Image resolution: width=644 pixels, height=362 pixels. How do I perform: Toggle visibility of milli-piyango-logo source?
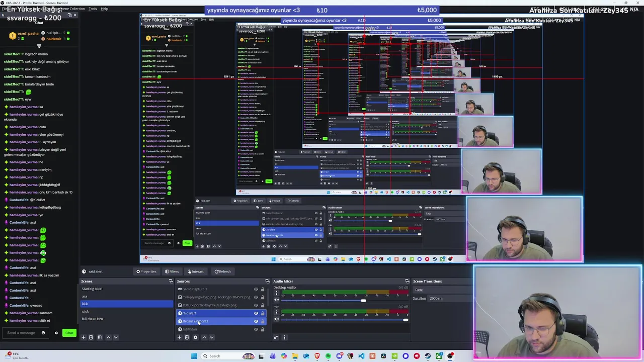(256, 297)
